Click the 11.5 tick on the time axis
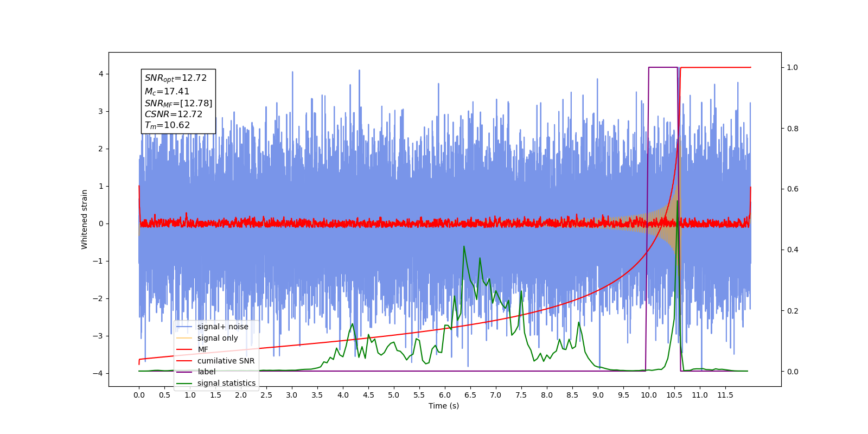This screenshot has height=434, width=868. [x=725, y=395]
